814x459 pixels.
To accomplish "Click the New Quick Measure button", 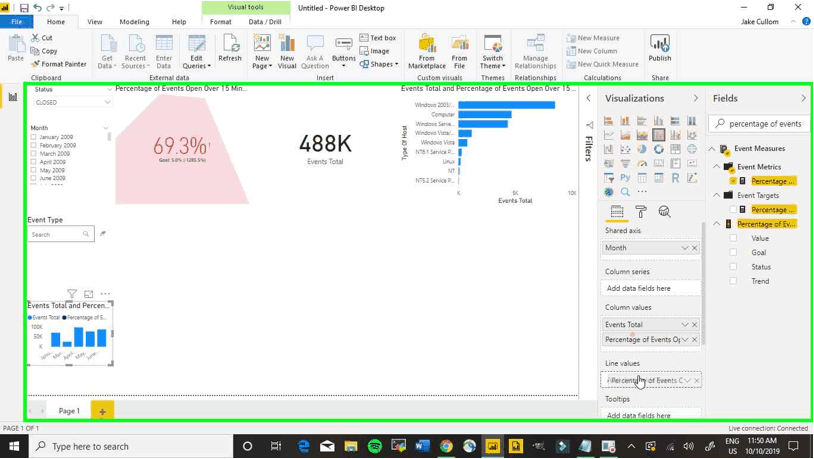I will [x=602, y=64].
